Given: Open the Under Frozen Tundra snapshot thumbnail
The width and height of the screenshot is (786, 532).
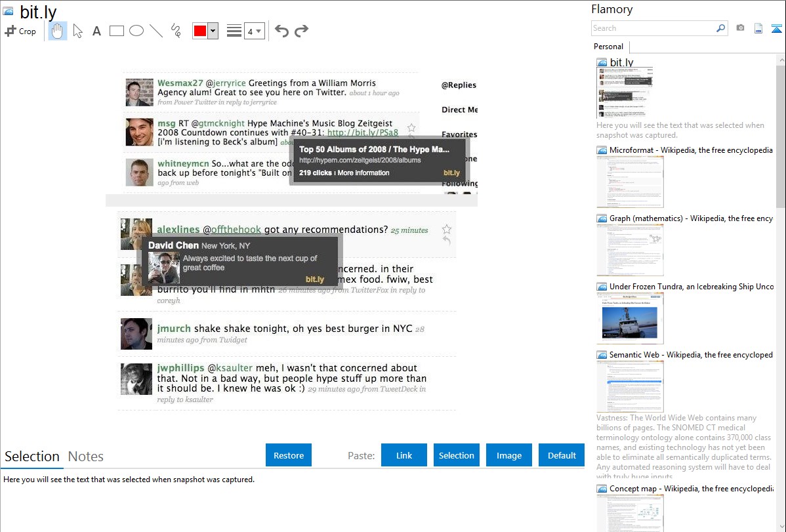Looking at the screenshot, I should pyautogui.click(x=630, y=318).
